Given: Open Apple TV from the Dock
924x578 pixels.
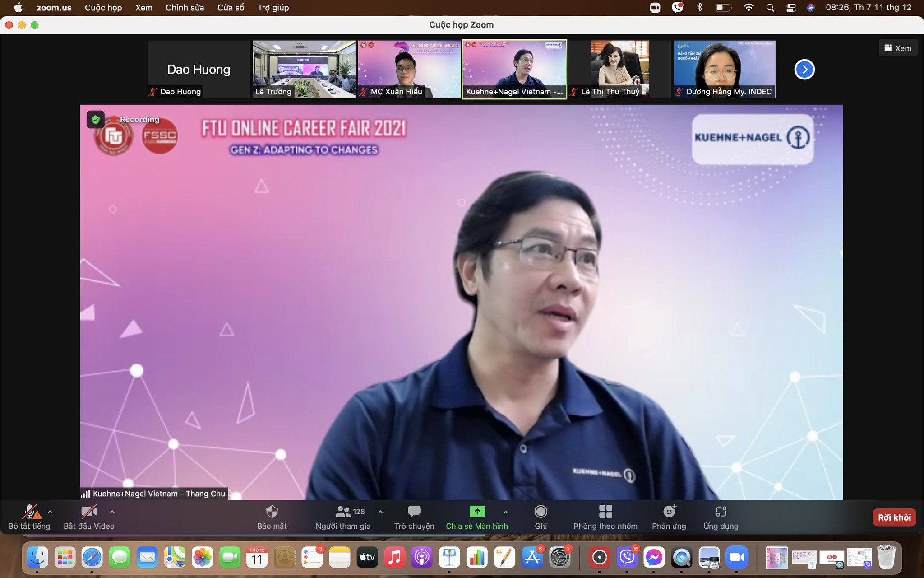Looking at the screenshot, I should coord(367,558).
